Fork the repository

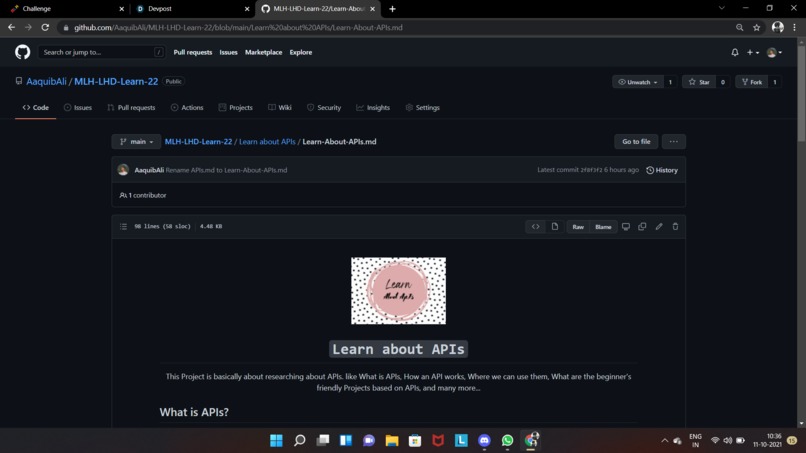point(752,82)
